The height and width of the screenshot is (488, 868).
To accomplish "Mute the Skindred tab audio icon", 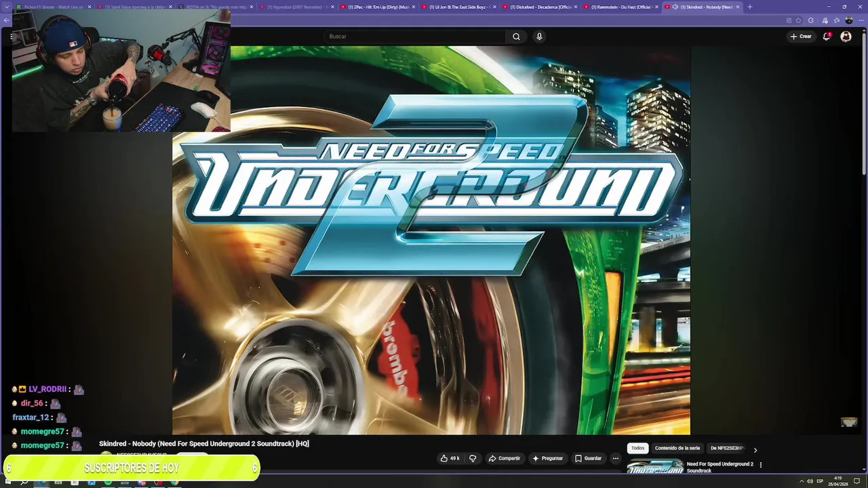I will coord(675,7).
